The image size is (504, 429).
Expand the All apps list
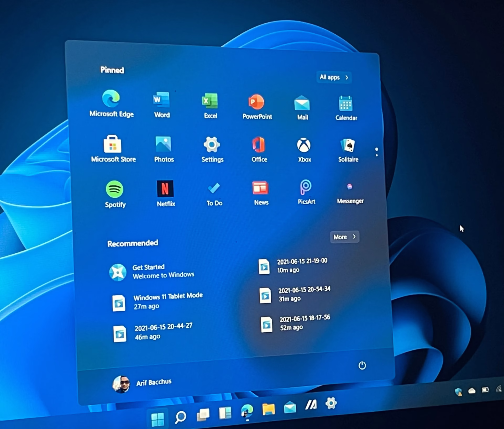[334, 77]
